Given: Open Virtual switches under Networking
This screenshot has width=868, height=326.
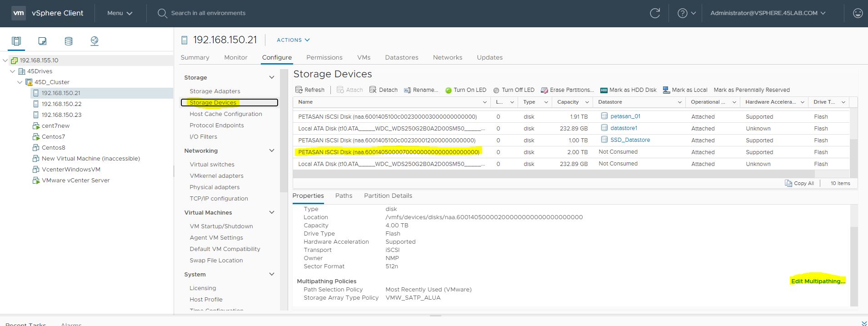Looking at the screenshot, I should pos(212,164).
